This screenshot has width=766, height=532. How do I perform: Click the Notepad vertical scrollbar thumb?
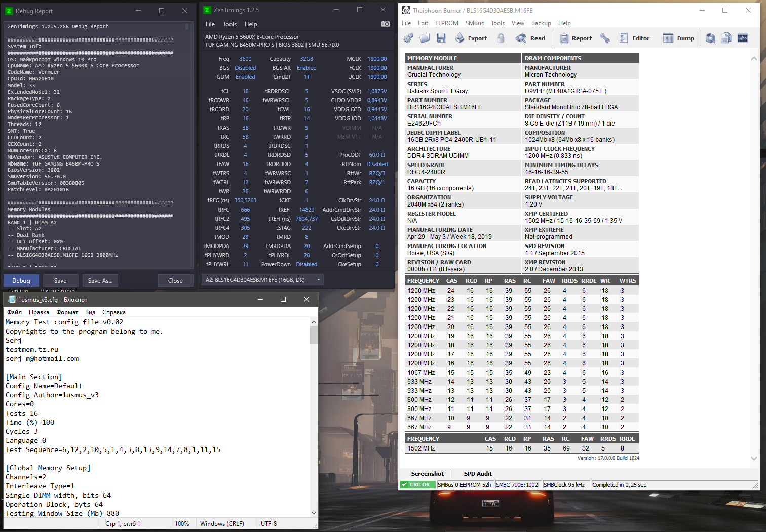coord(314,335)
